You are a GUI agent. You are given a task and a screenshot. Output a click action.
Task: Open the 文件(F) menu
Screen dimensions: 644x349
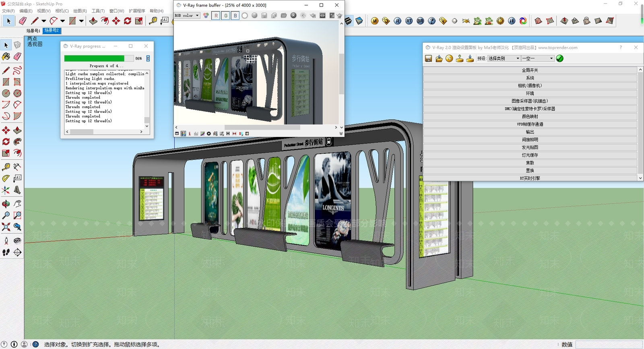coord(8,11)
